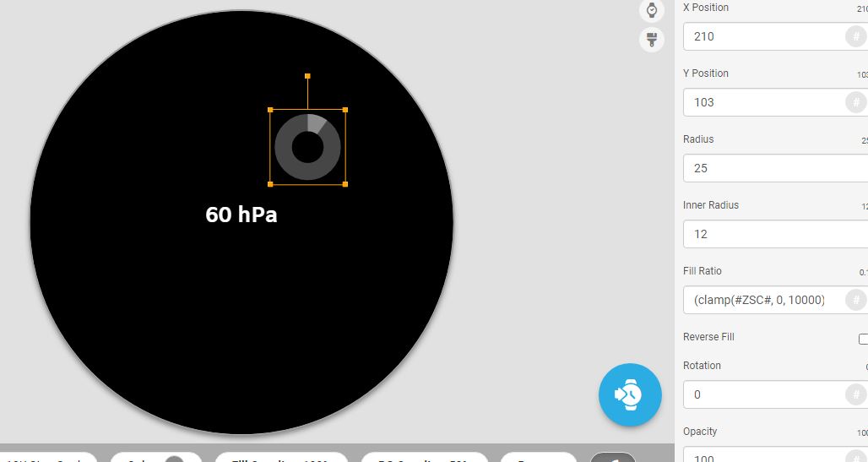Open tag picker beside Y Position field

coord(856,102)
